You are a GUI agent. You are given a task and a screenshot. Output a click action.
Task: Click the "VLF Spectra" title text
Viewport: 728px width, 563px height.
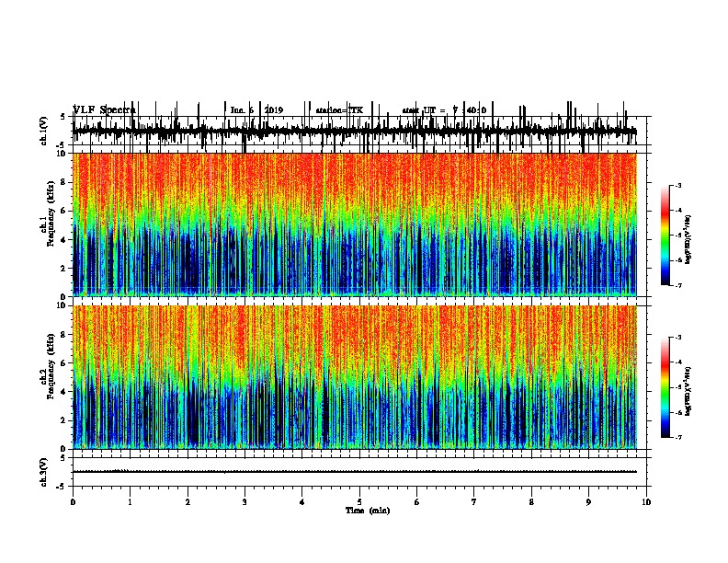click(x=105, y=110)
